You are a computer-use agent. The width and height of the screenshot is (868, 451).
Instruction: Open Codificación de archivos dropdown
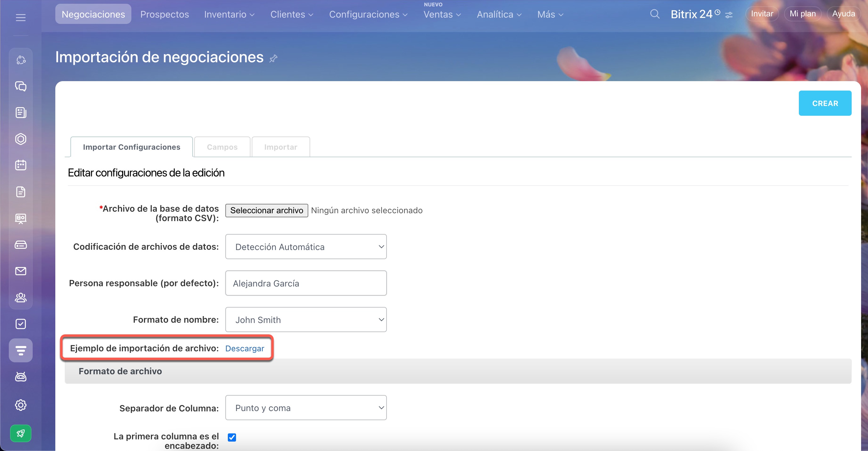(x=306, y=247)
